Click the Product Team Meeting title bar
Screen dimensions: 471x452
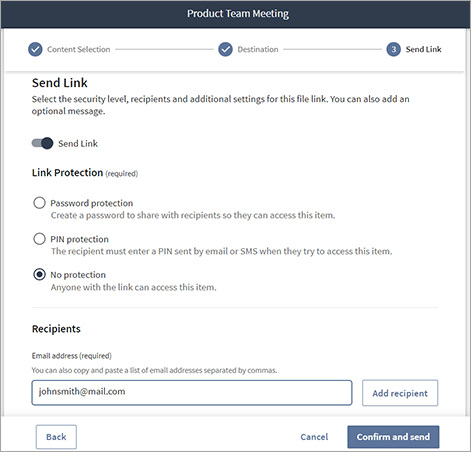[x=235, y=14]
